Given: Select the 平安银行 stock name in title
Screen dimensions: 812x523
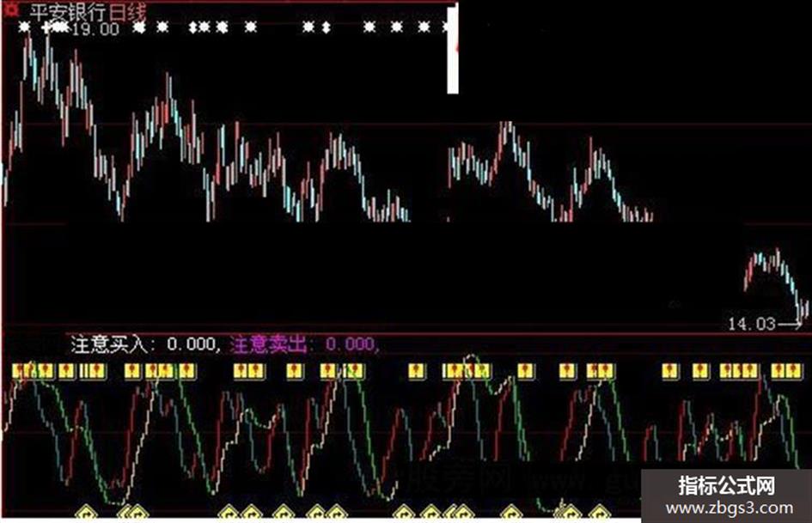Looking at the screenshot, I should point(68,11).
